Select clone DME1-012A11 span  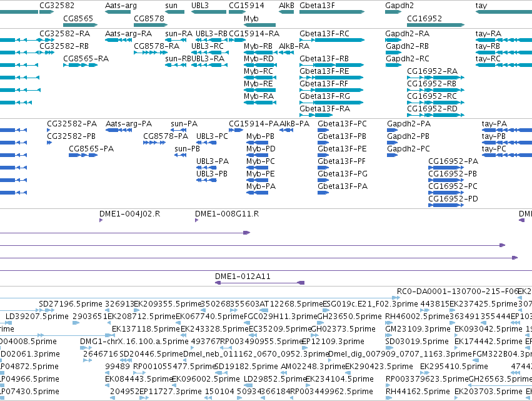pyautogui.click(x=260, y=283)
